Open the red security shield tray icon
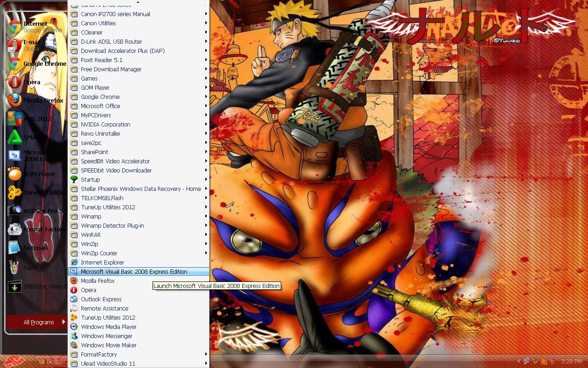This screenshot has height=368, width=588. click(551, 361)
